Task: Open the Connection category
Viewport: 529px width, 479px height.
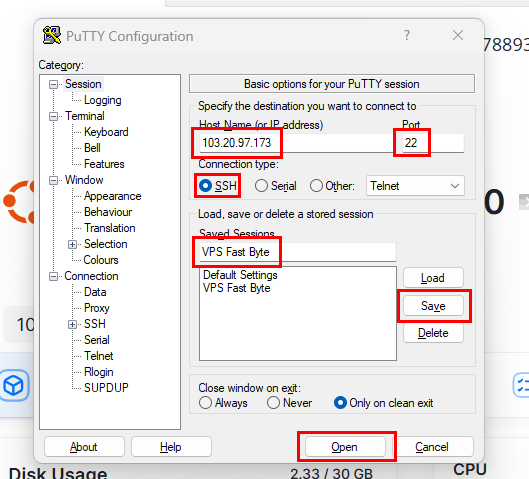Action: coord(91,276)
